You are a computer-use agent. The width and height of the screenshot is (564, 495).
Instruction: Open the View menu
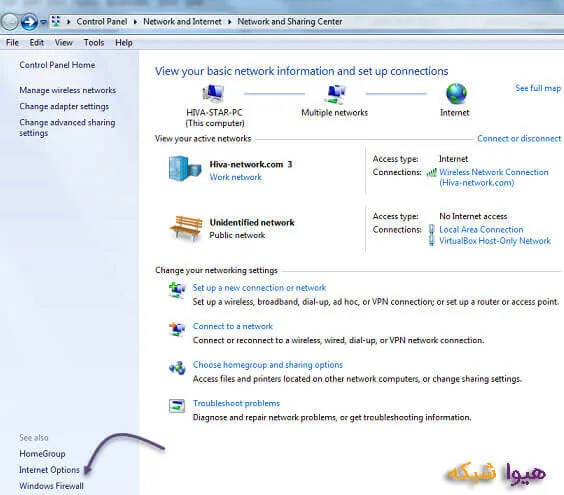(64, 43)
